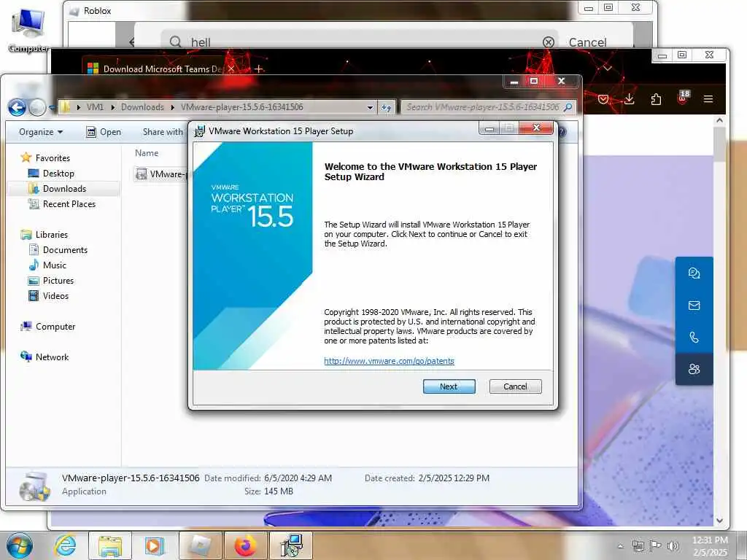Viewport: 747px width, 560px height.
Task: Select Music library in Explorer
Action: coord(54,265)
